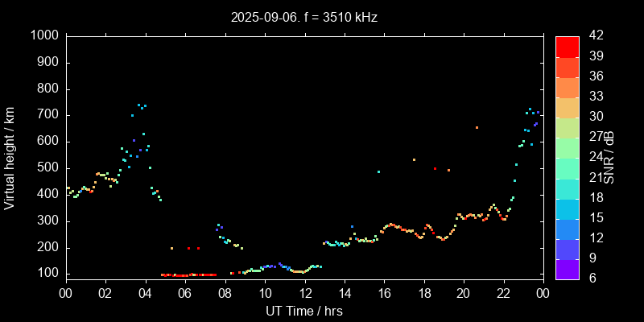
Task: Click the red 39–42 dB colorbar segment
Action: [x=568, y=46]
